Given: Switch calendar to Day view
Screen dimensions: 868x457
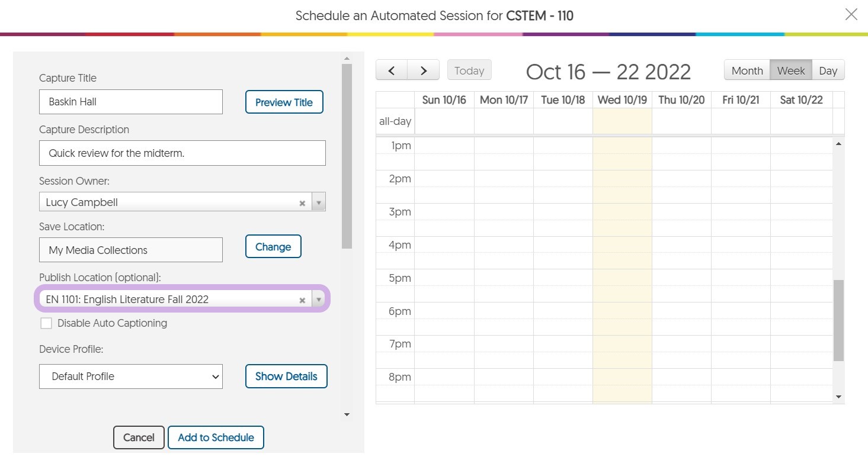Looking at the screenshot, I should 828,70.
